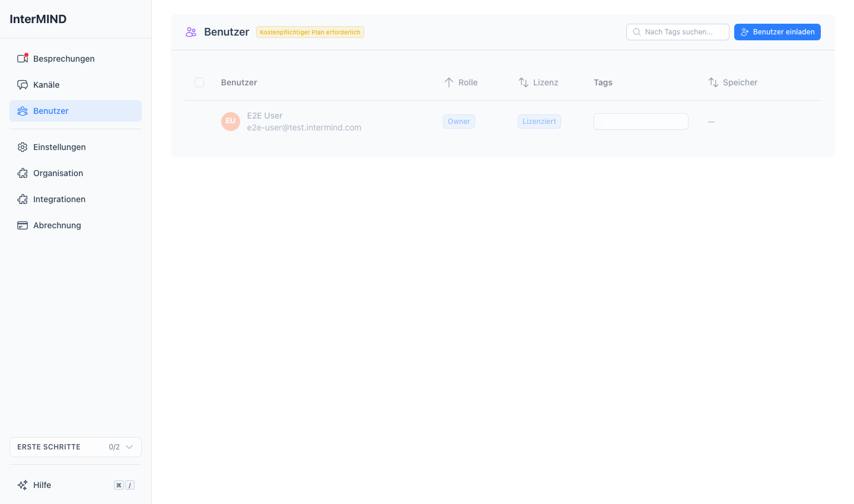
Task: Click the Benutzer people icon in sidebar
Action: pos(23,111)
